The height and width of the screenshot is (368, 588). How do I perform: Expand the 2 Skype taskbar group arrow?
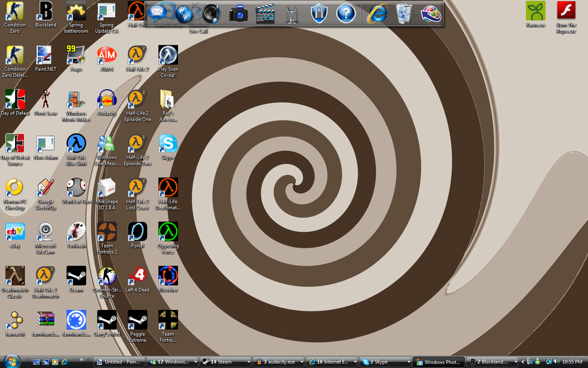click(x=408, y=362)
